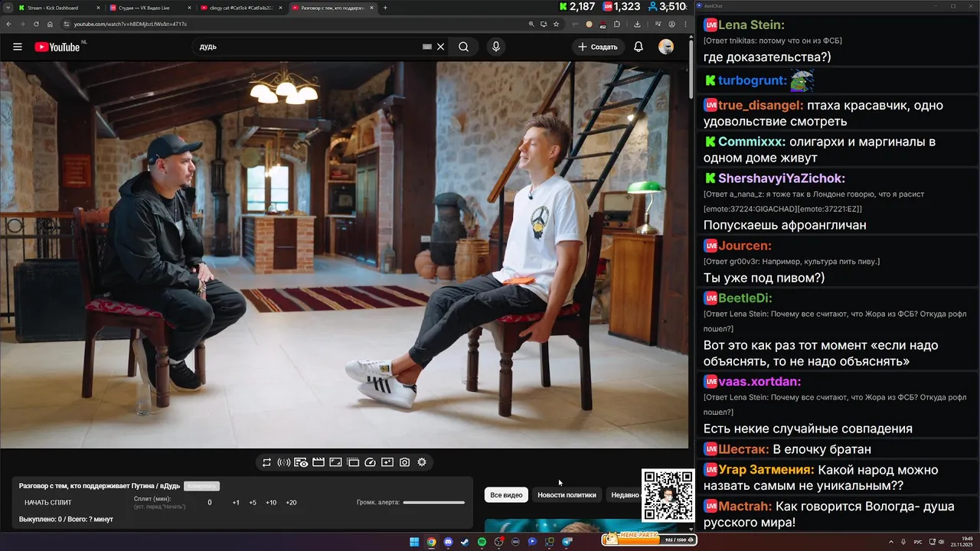This screenshot has height=551, width=980.
Task: Adjust the 'Громк. алерта' volume slider
Action: [x=433, y=503]
